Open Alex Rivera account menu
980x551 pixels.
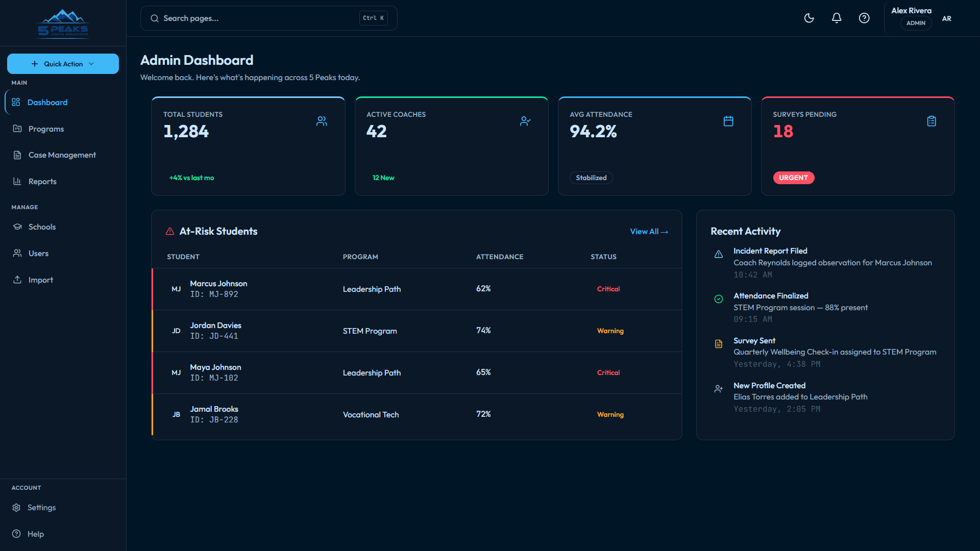921,18
